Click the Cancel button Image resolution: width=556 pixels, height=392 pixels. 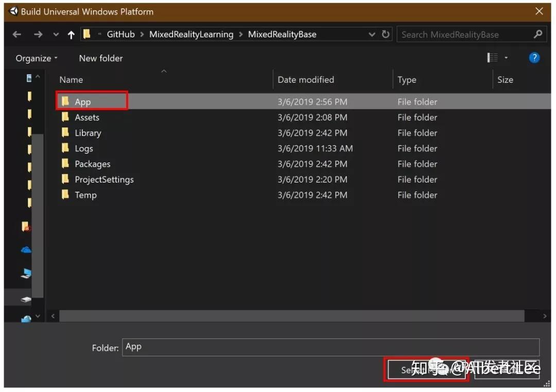[507, 370]
